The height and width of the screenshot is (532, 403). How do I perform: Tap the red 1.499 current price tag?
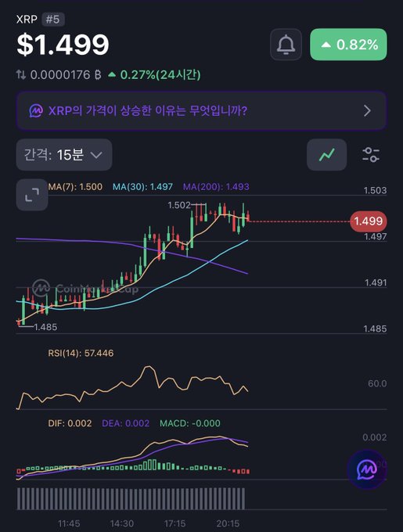tap(368, 221)
